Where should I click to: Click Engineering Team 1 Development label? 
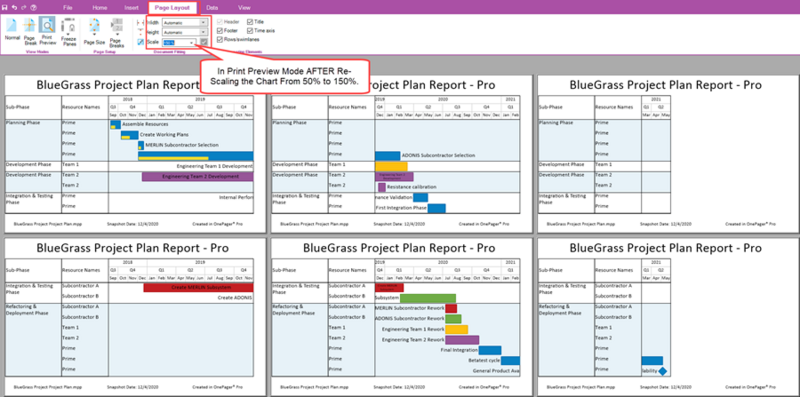(215, 166)
